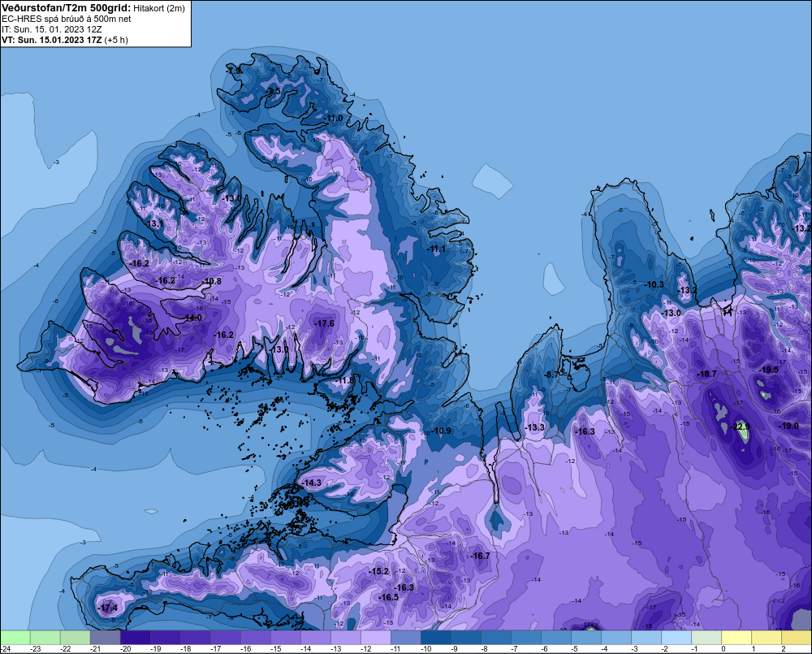Click the -19.5 temperature label
This screenshot has height=654, width=812.
(x=769, y=370)
